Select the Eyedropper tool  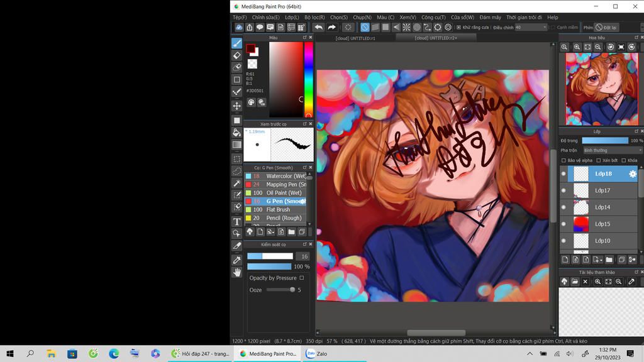pos(237,260)
